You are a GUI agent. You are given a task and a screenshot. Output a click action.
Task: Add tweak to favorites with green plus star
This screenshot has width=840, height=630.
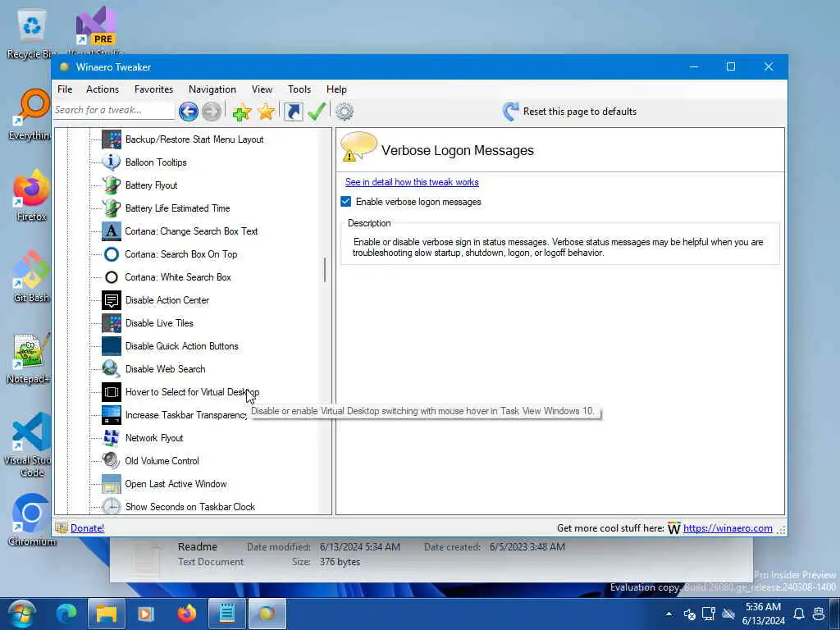242,112
